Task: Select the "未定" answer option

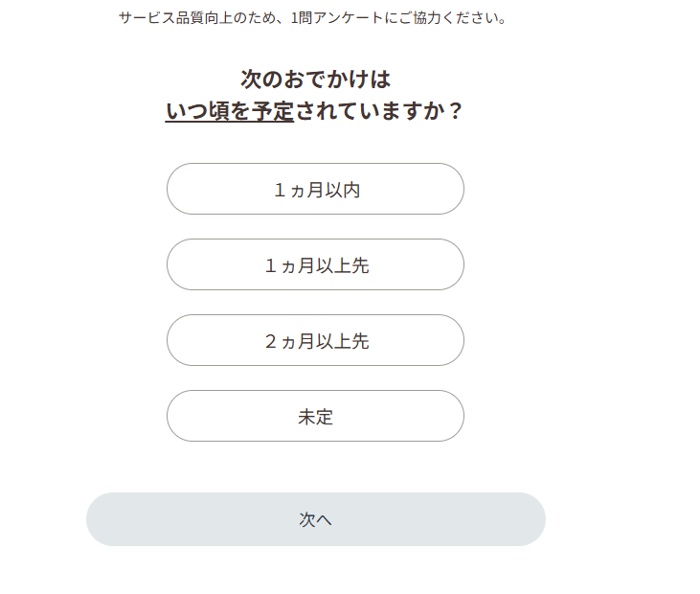Action: 315,417
